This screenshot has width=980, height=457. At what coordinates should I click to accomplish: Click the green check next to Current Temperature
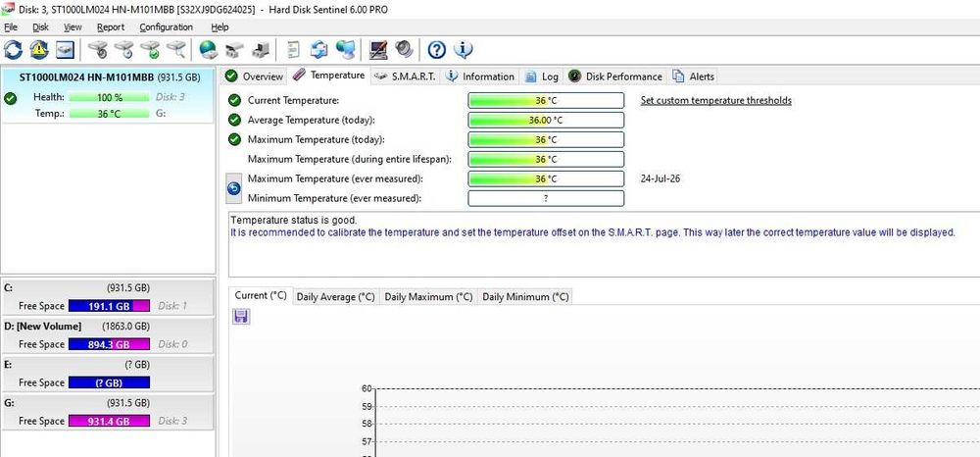coord(234,100)
